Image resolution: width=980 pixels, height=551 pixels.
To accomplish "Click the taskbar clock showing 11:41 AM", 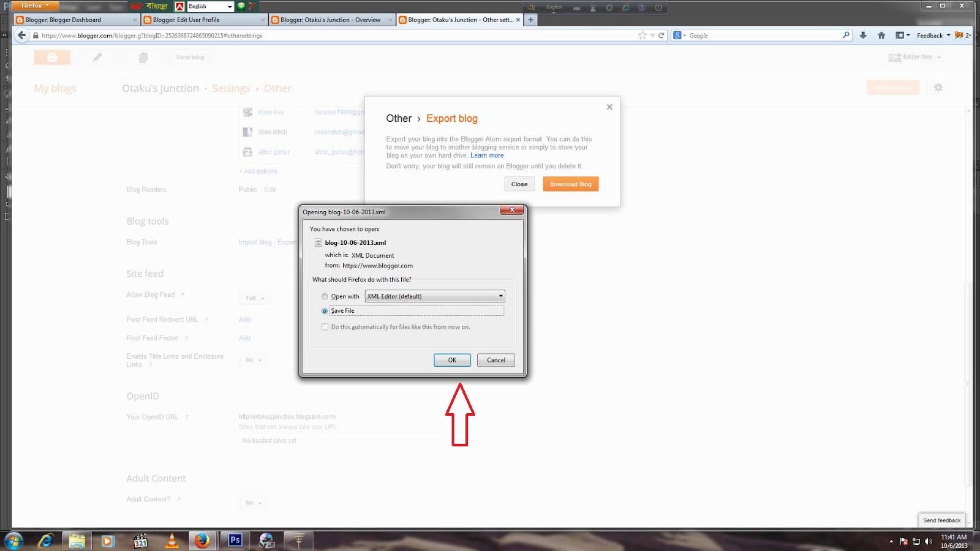I will pyautogui.click(x=954, y=541).
